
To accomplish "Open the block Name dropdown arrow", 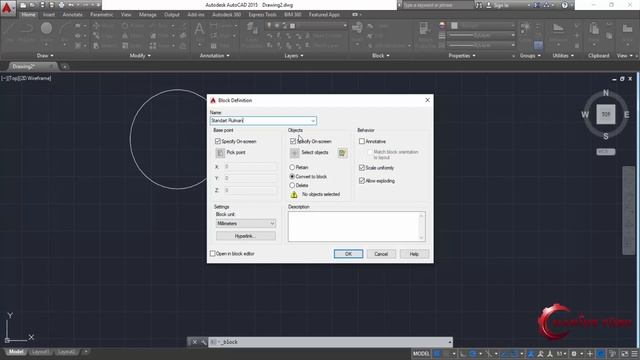I will pyautogui.click(x=313, y=121).
